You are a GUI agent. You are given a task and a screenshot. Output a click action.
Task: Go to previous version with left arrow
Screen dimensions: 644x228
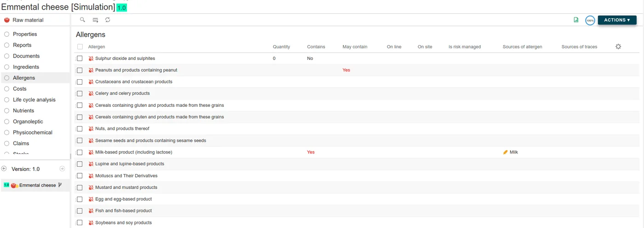coord(4,169)
